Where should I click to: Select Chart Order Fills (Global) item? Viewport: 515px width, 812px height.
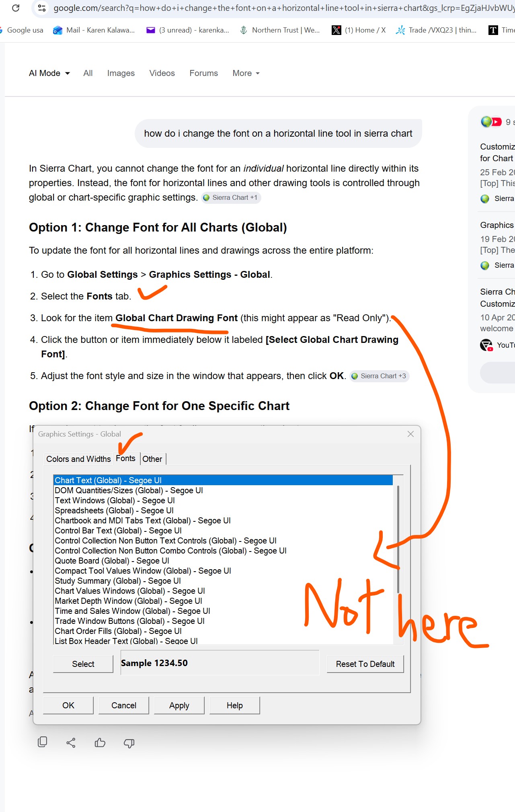pyautogui.click(x=223, y=631)
